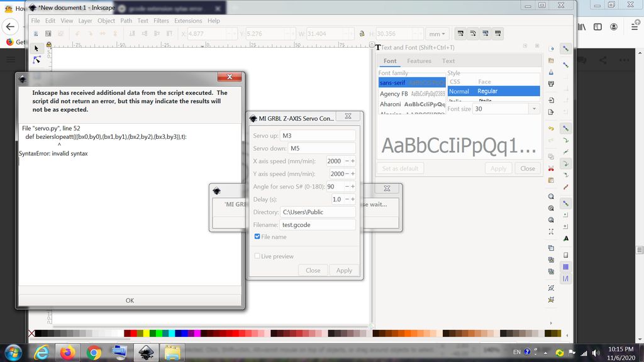Select the Font tab

[390, 61]
